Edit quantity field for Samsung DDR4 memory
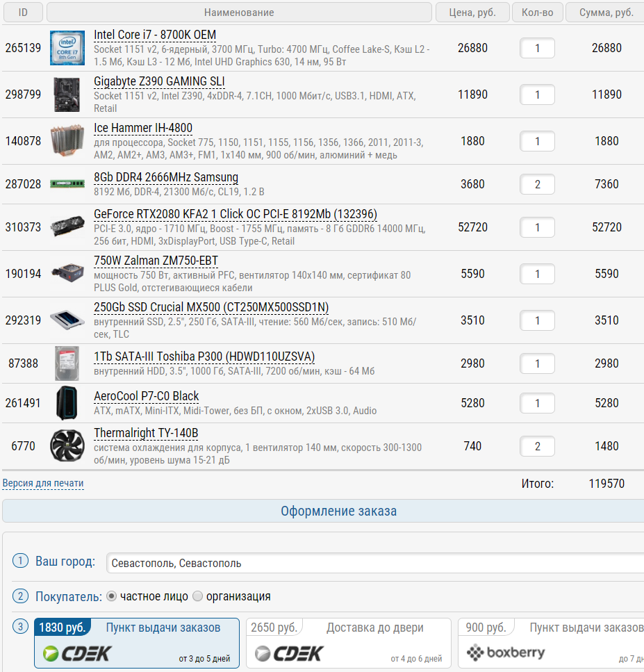Viewport: 644px width, 672px height. [537, 184]
